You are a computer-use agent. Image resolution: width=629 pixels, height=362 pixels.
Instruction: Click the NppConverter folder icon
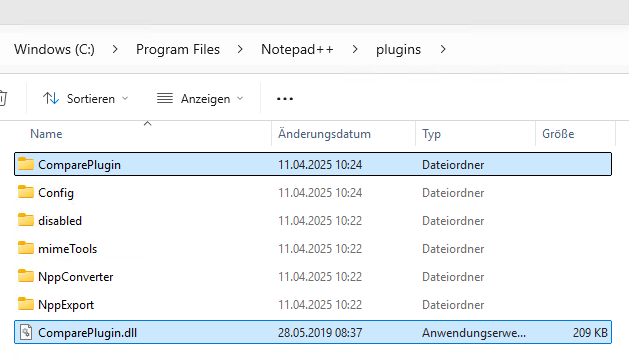[26, 277]
